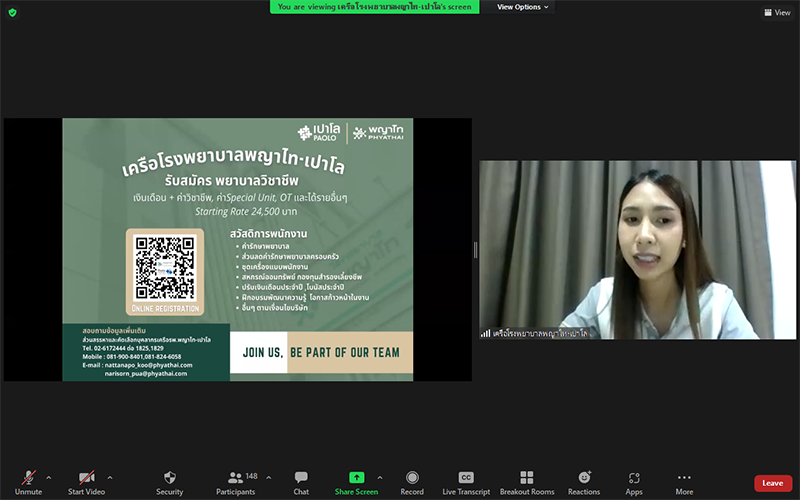The height and width of the screenshot is (500, 800).
Task: Start Video with the camera icon
Action: pyautogui.click(x=86, y=483)
